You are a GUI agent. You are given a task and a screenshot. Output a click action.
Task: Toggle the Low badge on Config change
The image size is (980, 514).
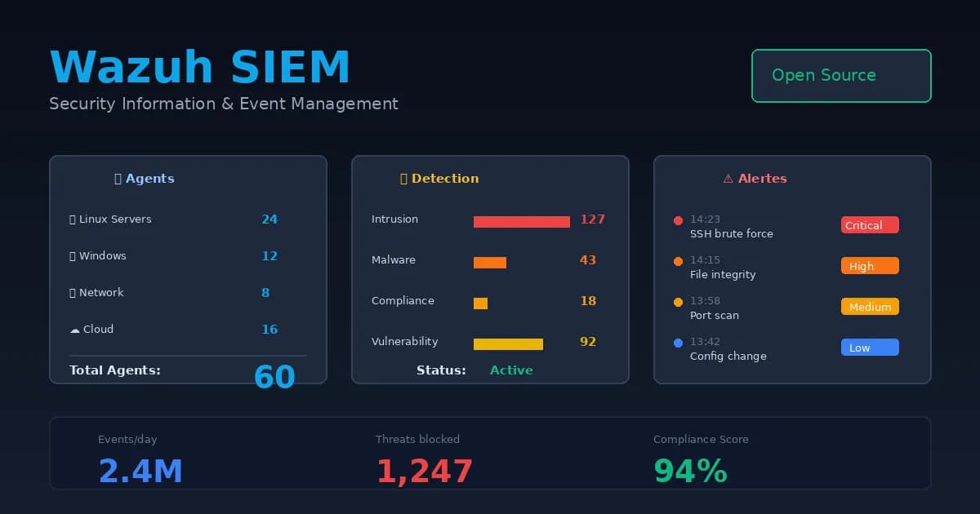coord(869,347)
